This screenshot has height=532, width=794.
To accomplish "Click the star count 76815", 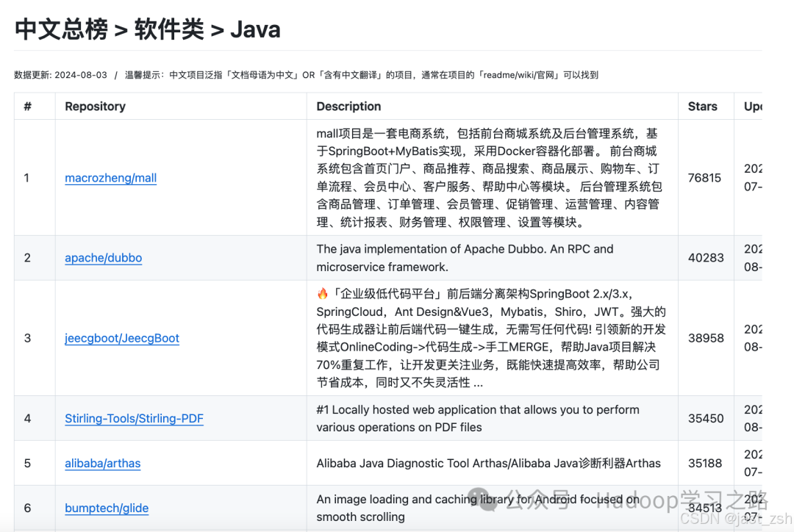I will coord(704,178).
